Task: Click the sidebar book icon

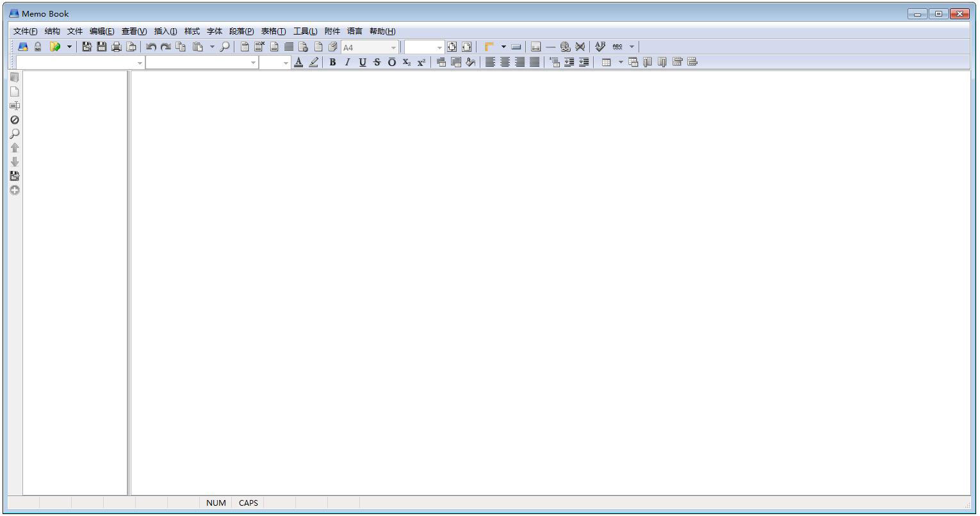Action: [x=14, y=77]
